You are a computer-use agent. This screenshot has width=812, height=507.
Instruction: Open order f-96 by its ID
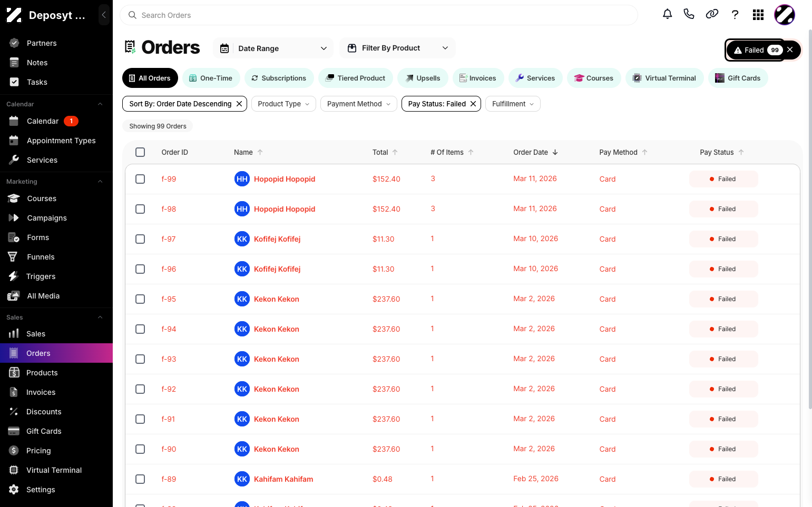169,269
